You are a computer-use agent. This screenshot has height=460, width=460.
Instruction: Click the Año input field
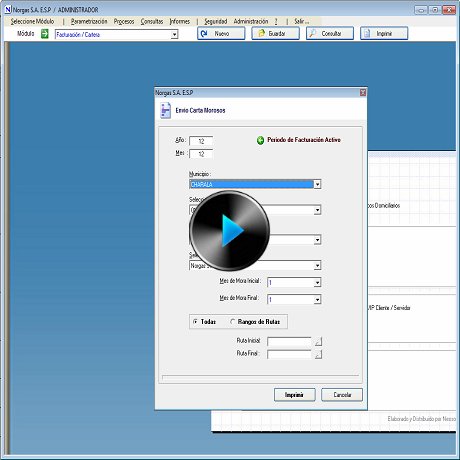201,141
